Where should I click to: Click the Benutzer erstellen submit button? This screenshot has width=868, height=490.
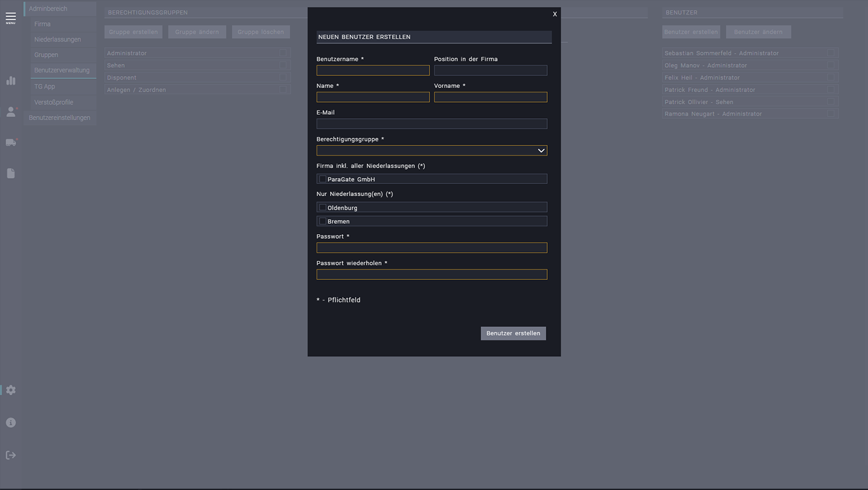click(x=513, y=333)
